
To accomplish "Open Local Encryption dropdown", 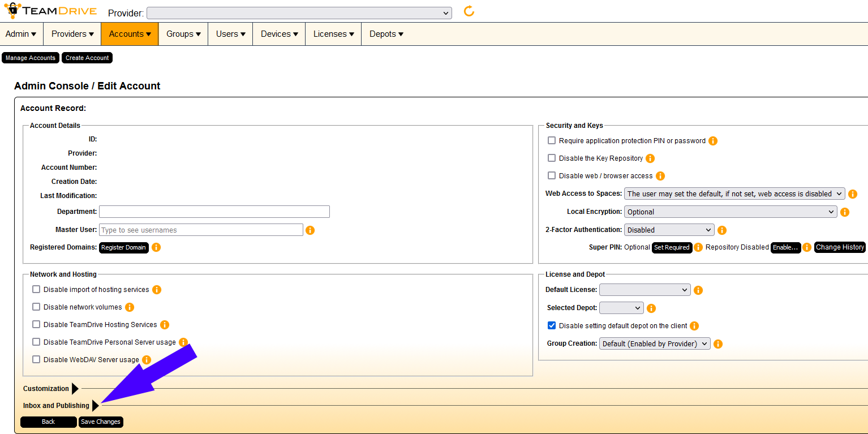I will point(731,212).
